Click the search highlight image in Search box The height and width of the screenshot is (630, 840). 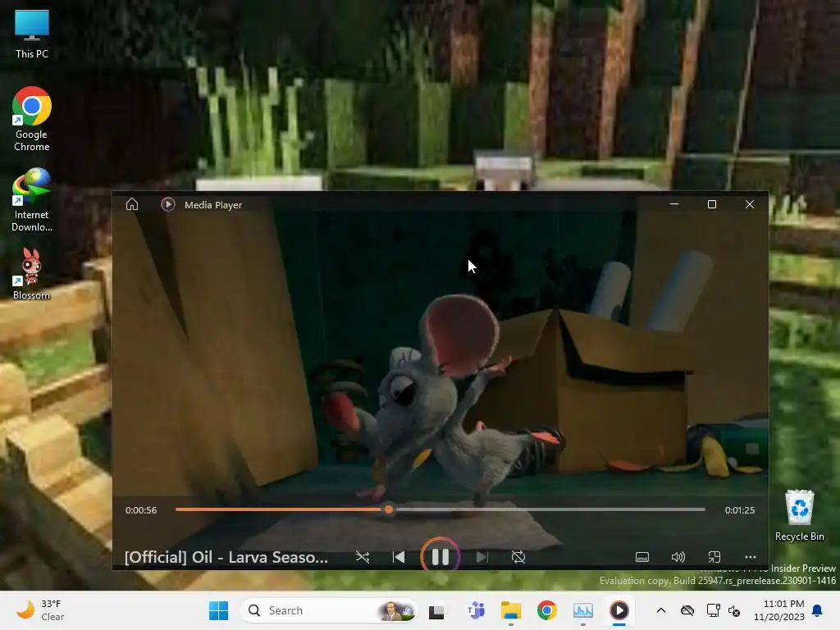click(395, 610)
